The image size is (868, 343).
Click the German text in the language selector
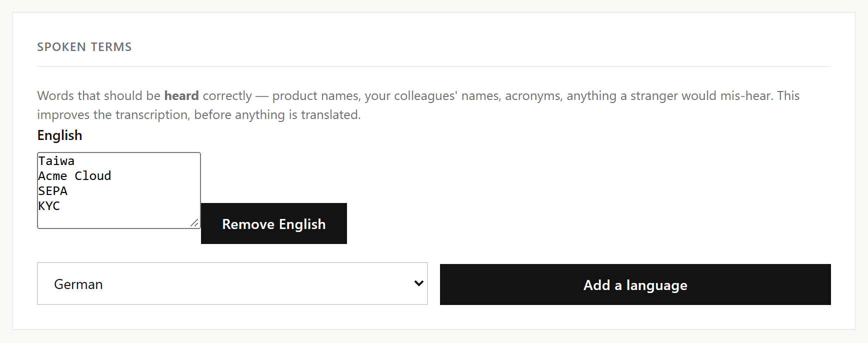coord(78,284)
